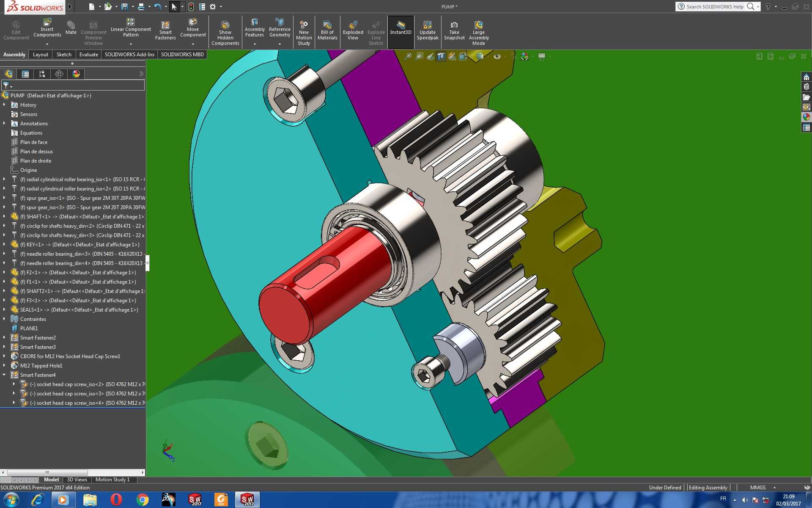Click the feature tree horizontal scrollbar
Viewport: 812px width, 508px height.
click(47, 472)
